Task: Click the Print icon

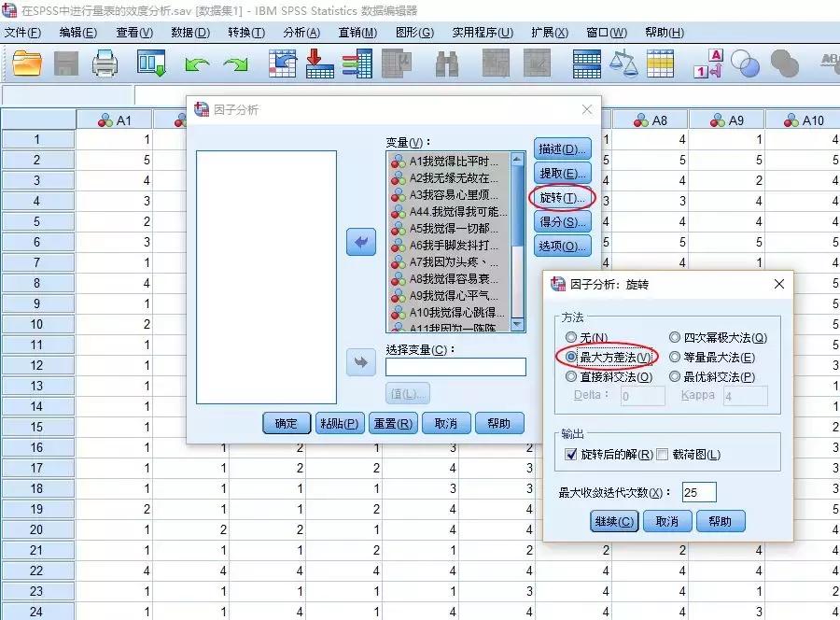Action: point(103,63)
